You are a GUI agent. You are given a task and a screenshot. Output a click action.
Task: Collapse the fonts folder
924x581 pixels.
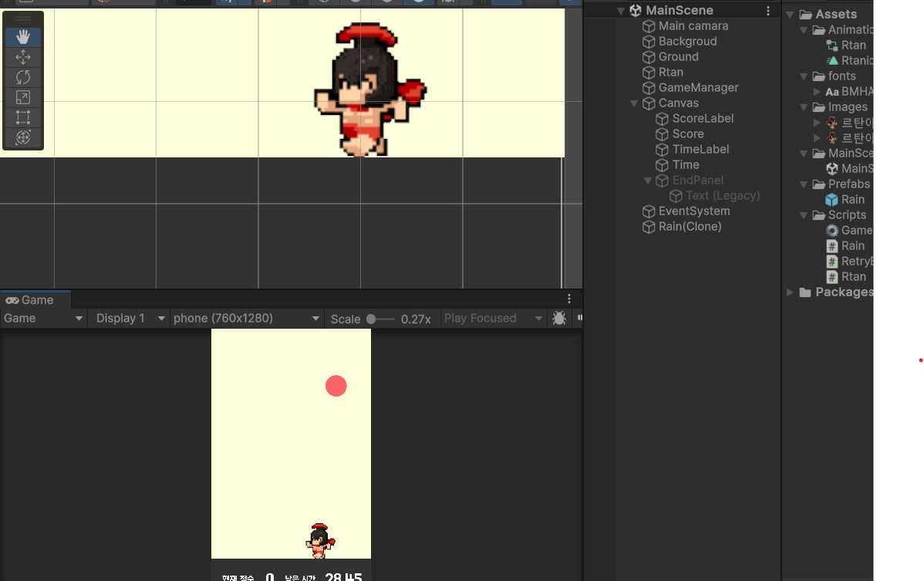[803, 76]
